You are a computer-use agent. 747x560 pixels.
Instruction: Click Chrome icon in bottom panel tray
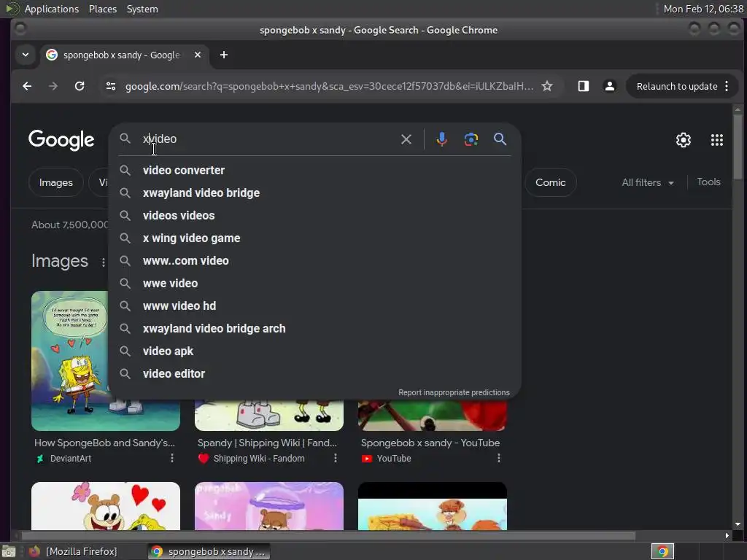[662, 551]
